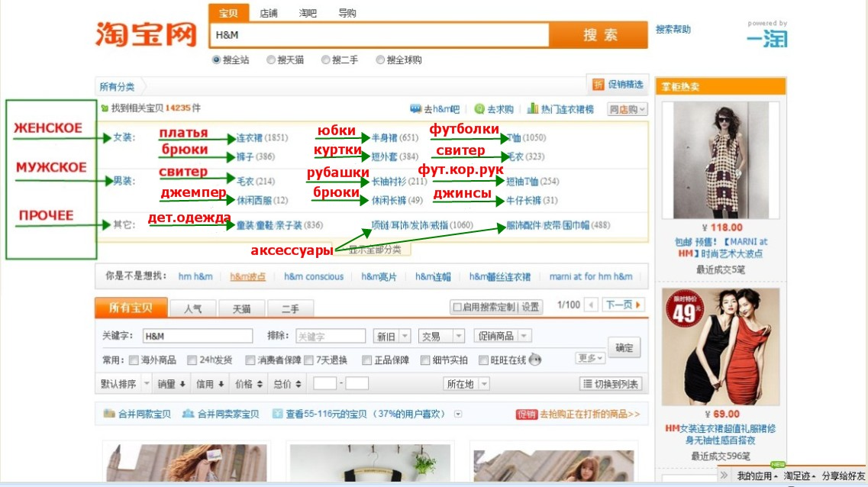Click the 确定 confirm button
Viewport: 868px width, 487px height.
624,347
